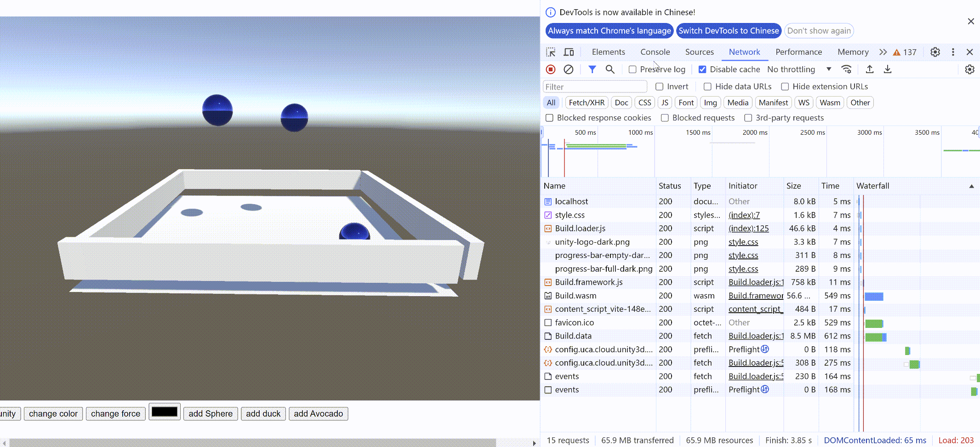Image resolution: width=980 pixels, height=447 pixels.
Task: Click Don't show again
Action: [x=819, y=31]
